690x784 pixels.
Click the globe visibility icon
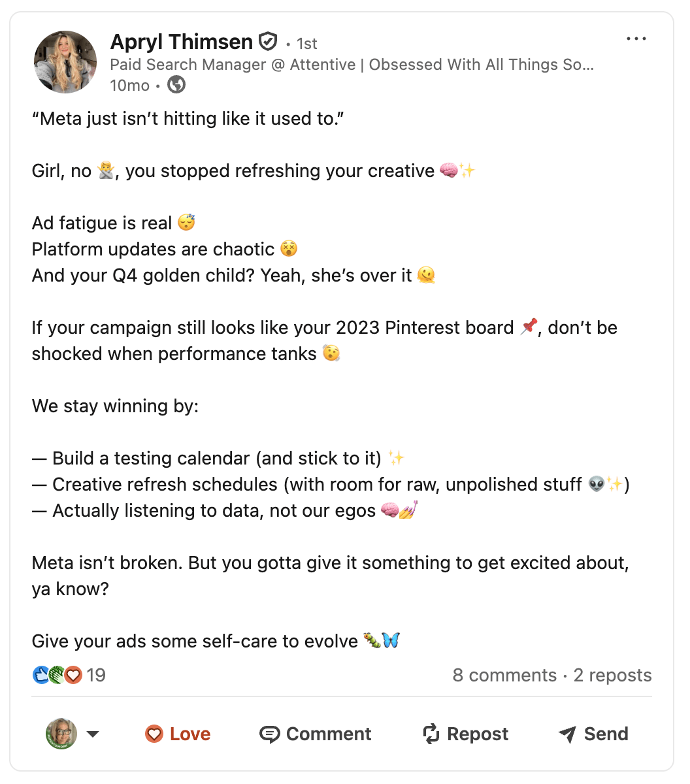point(176,85)
